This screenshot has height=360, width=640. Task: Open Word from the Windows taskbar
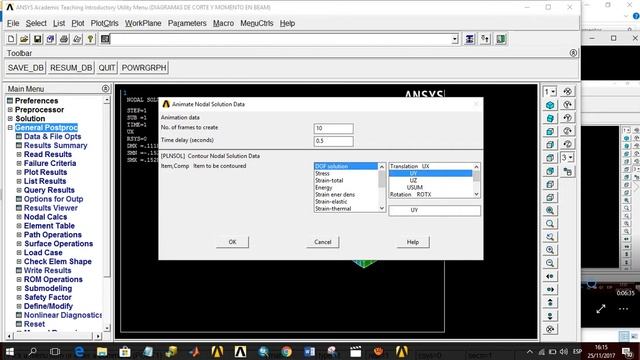pos(309,351)
